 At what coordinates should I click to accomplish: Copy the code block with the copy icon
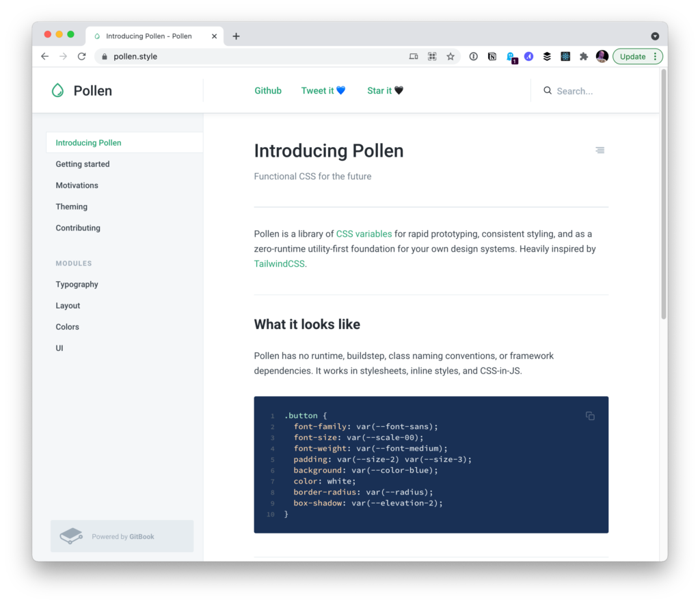[x=590, y=416]
